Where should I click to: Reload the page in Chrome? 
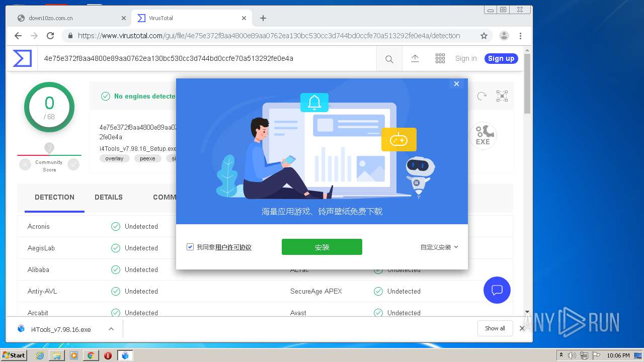tap(50, 36)
